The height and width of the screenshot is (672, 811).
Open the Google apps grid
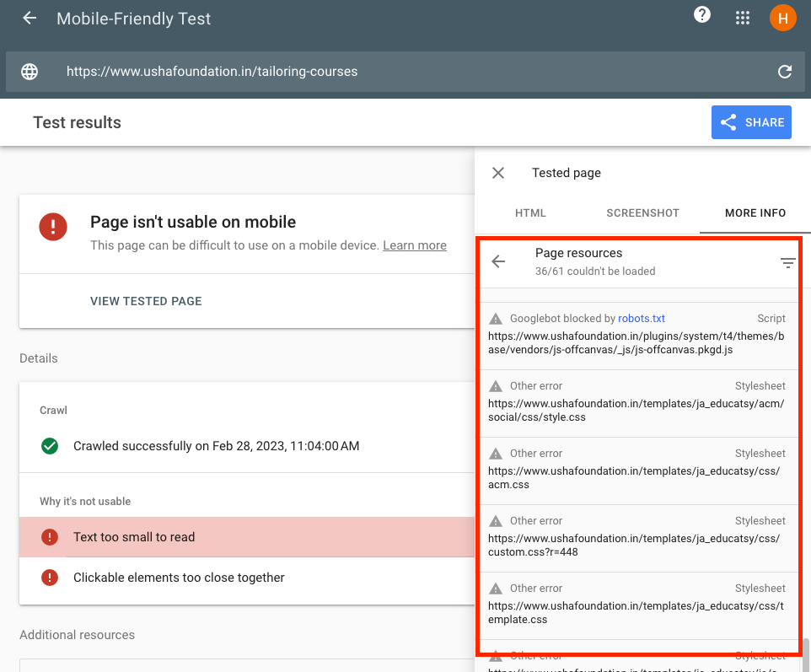743,19
